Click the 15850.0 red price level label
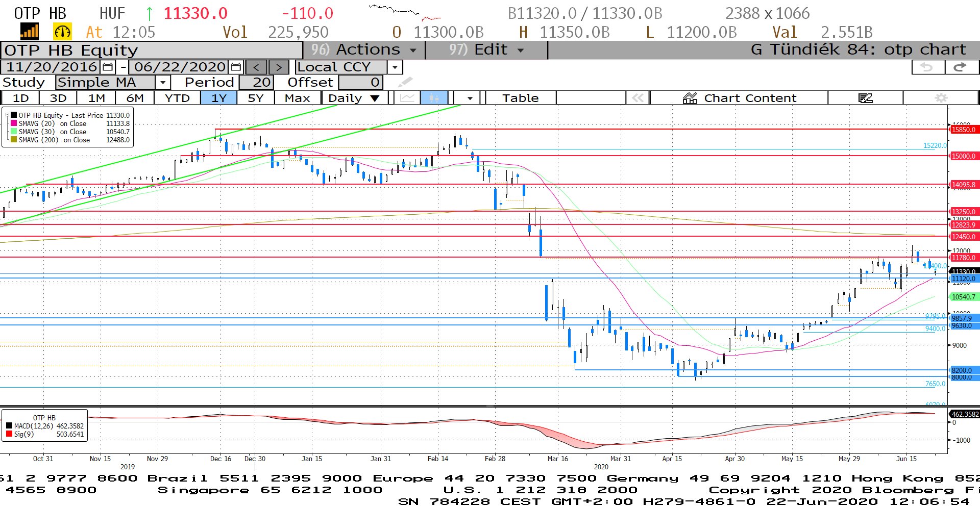 point(964,130)
